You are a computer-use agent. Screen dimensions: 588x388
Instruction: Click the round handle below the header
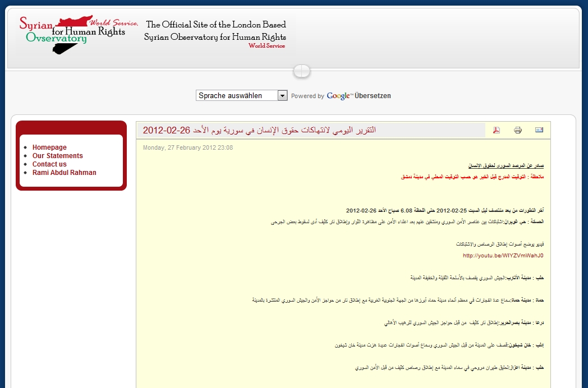click(x=301, y=71)
